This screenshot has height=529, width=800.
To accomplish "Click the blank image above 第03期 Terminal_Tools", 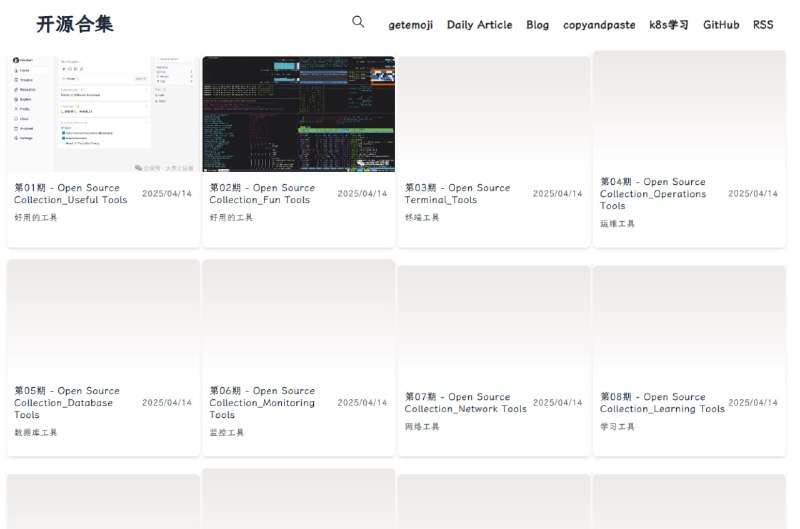I will [494, 114].
